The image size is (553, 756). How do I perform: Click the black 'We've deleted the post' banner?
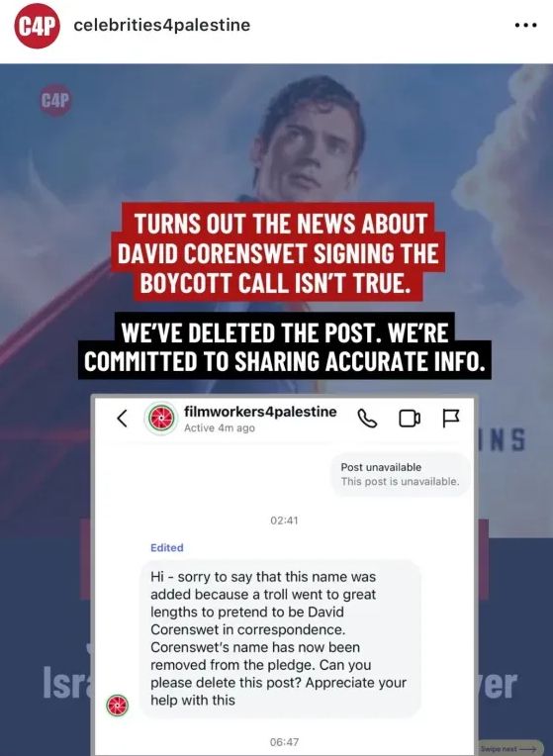[x=285, y=346]
